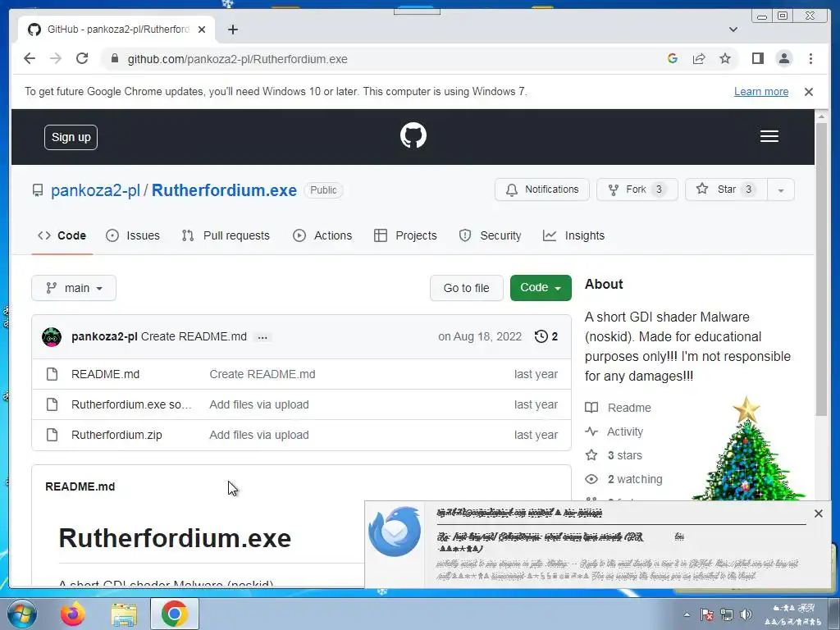Click the address bar URL field
The height and width of the screenshot is (630, 840).
(386, 59)
